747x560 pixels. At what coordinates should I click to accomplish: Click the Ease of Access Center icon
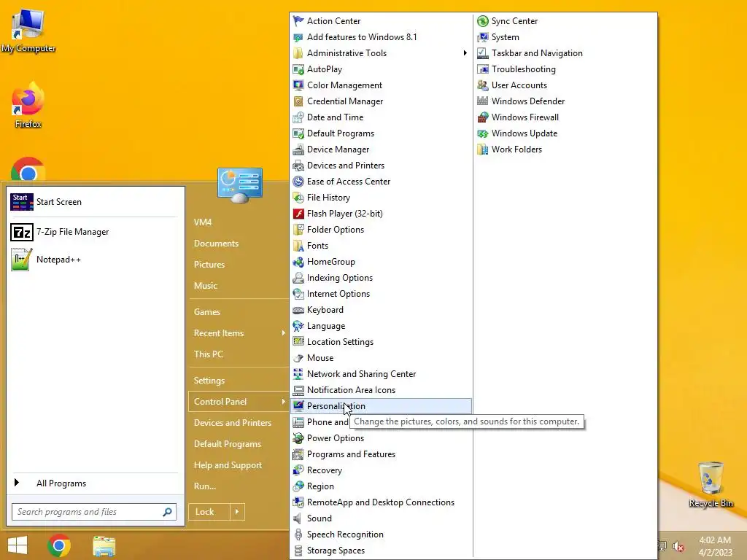point(298,182)
